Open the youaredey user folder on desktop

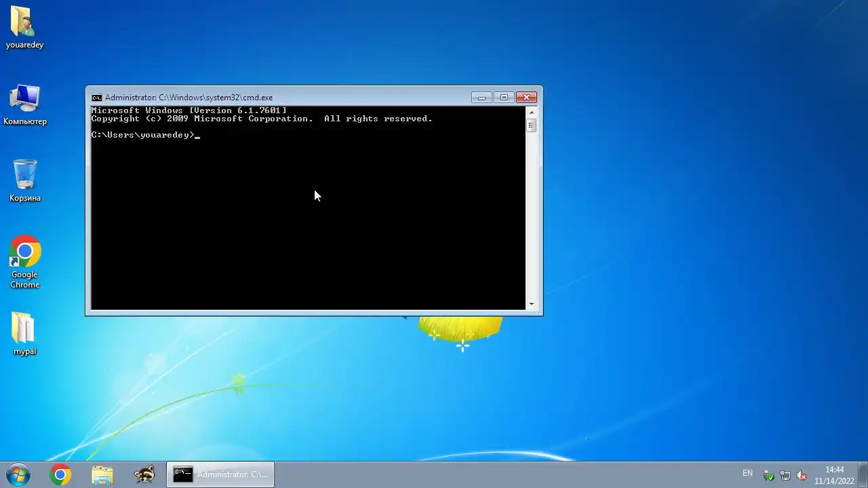tap(24, 28)
